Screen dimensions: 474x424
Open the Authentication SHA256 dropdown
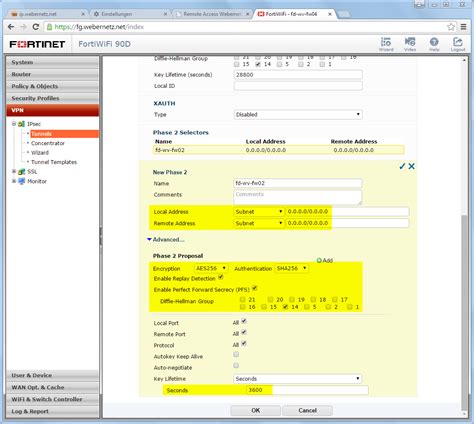pyautogui.click(x=291, y=268)
